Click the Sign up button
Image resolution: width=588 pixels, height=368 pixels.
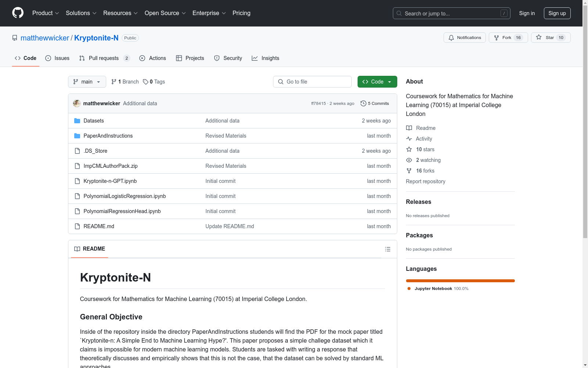click(x=557, y=13)
